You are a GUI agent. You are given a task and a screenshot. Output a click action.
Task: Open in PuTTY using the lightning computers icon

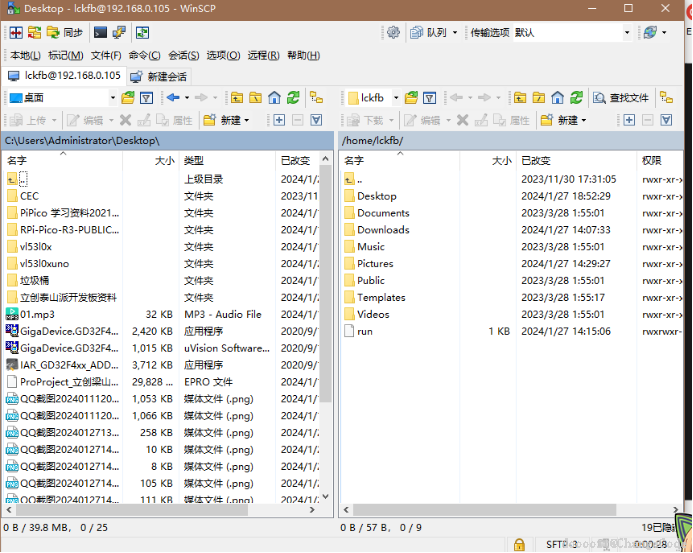119,33
